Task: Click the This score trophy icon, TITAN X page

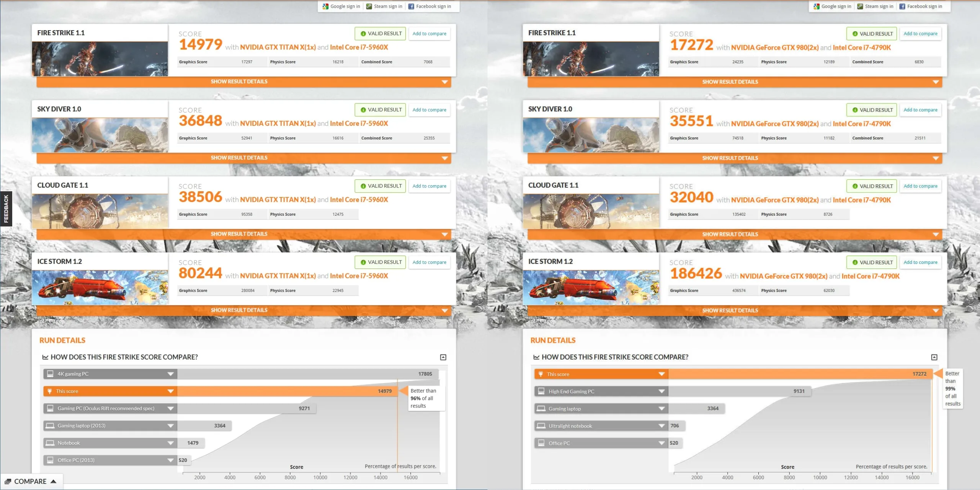Action: (49, 391)
